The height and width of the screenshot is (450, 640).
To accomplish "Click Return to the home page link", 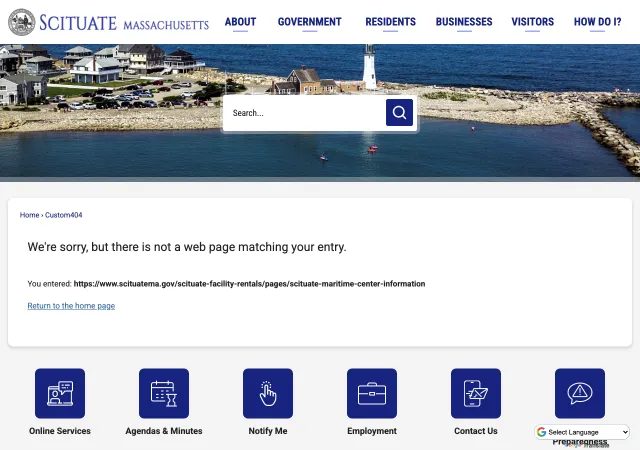I will click(71, 306).
